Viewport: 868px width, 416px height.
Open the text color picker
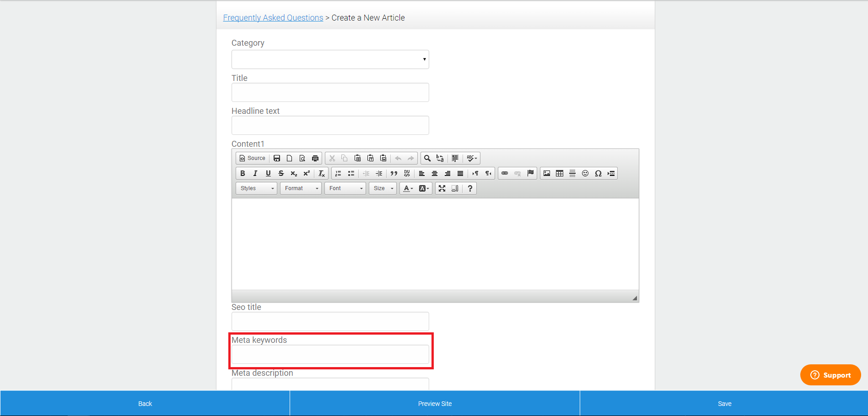pyautogui.click(x=408, y=188)
